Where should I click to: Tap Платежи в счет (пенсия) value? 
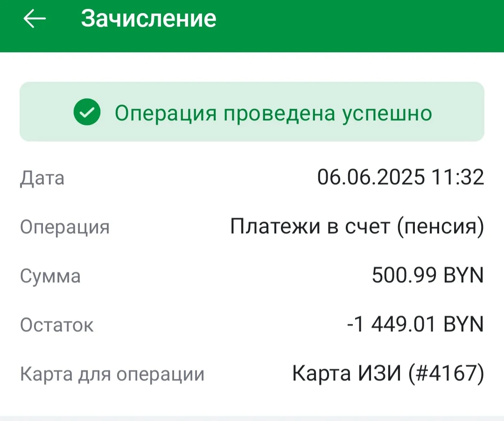coord(357,226)
